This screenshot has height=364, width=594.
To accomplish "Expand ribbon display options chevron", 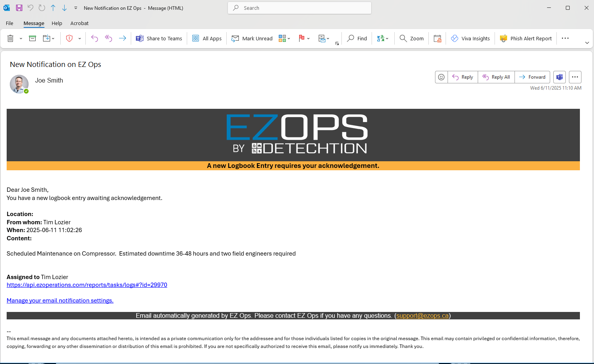I will tap(587, 43).
